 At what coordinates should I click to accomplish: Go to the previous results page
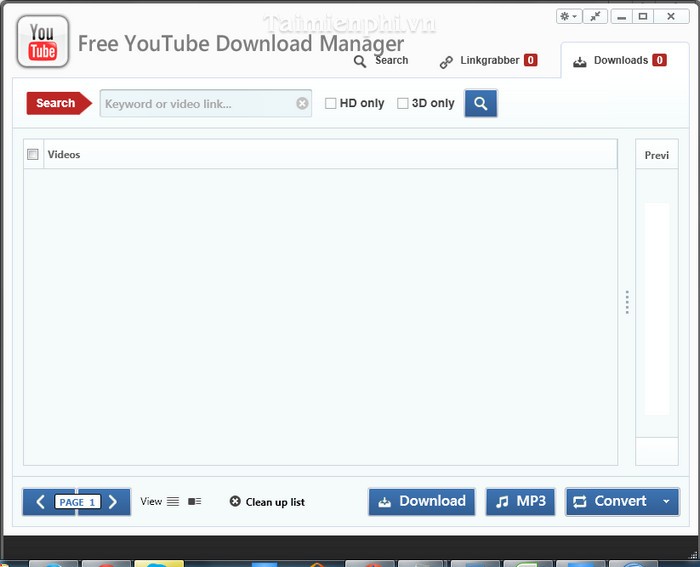click(40, 502)
